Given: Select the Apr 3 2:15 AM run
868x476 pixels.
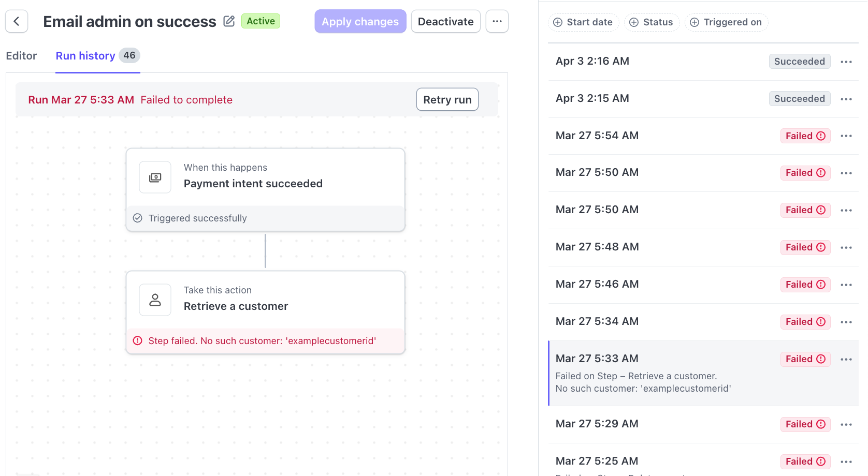Looking at the screenshot, I should 592,98.
